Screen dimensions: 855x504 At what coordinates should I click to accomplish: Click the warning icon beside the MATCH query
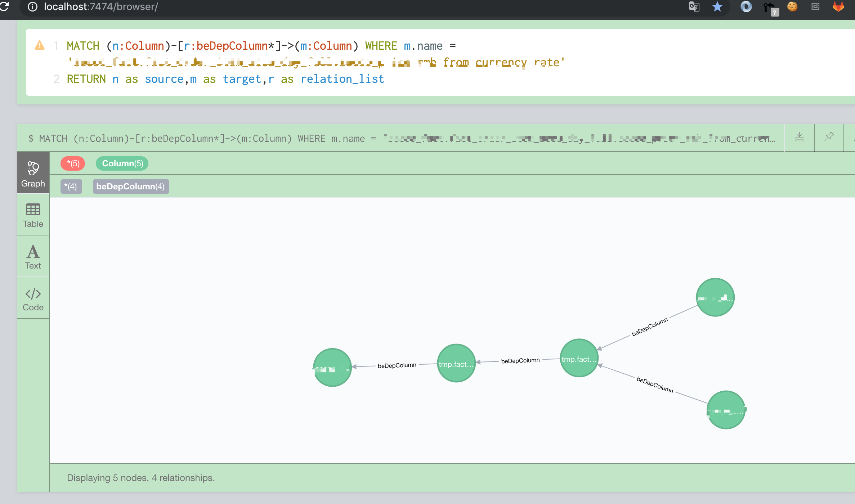pos(39,45)
